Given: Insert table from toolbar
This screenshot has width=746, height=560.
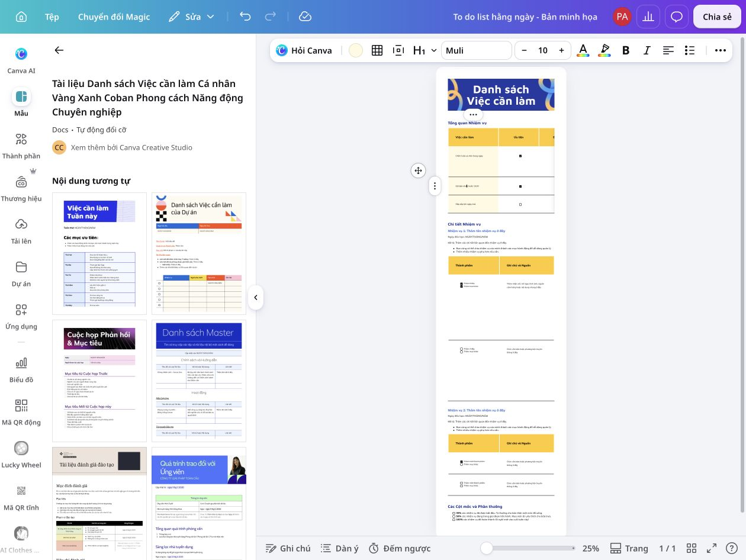Looking at the screenshot, I should (x=377, y=50).
